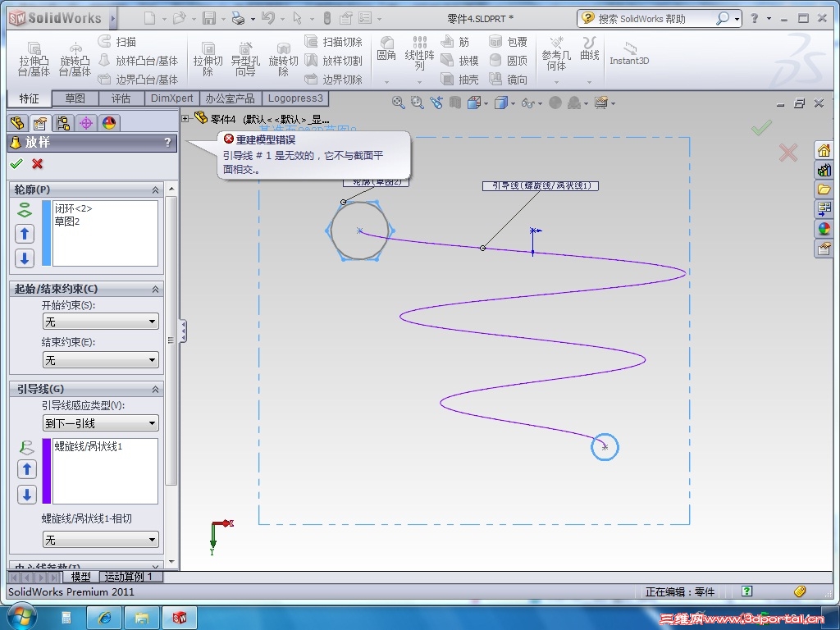This screenshot has width=840, height=630.
Task: Select Linear Pattern (线性阵列) tool
Action: (x=419, y=53)
